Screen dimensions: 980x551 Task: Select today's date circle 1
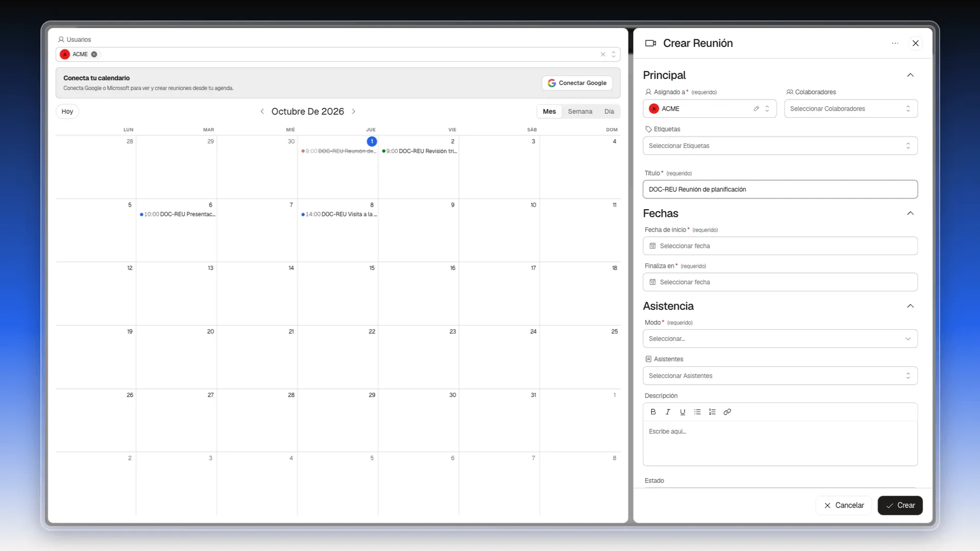(372, 141)
